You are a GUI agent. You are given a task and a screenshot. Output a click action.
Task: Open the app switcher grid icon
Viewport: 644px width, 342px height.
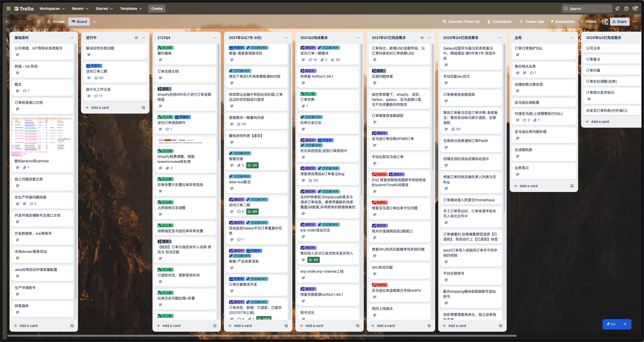(x=8, y=9)
